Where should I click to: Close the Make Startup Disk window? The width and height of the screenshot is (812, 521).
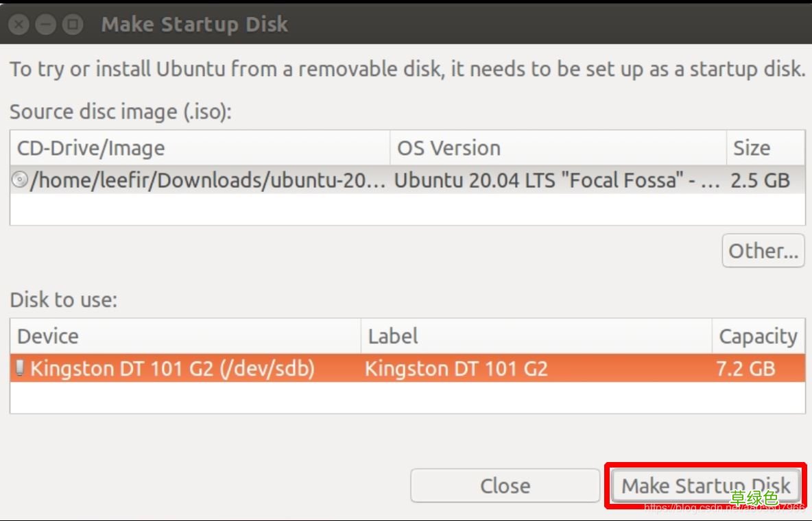pos(18,23)
